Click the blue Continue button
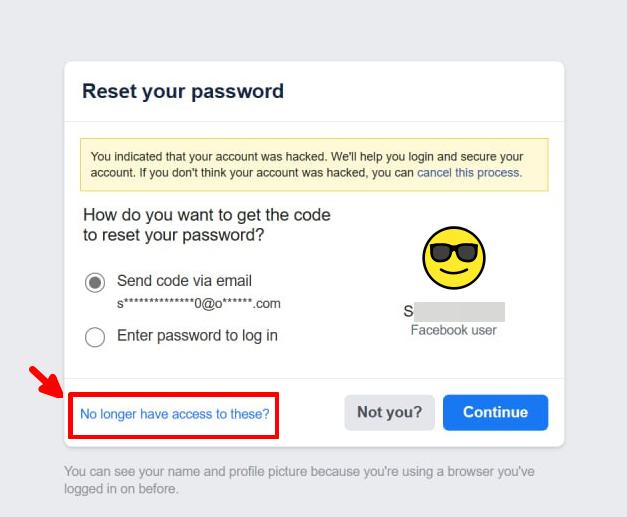 (495, 412)
